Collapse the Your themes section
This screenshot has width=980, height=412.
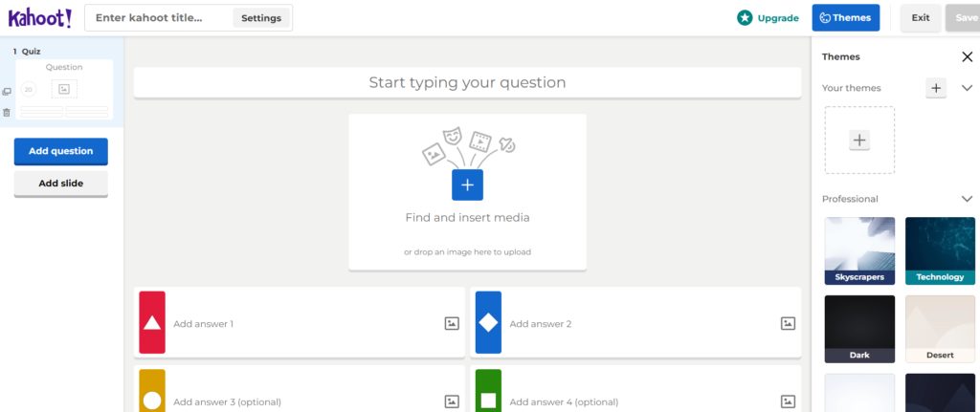pos(967,88)
